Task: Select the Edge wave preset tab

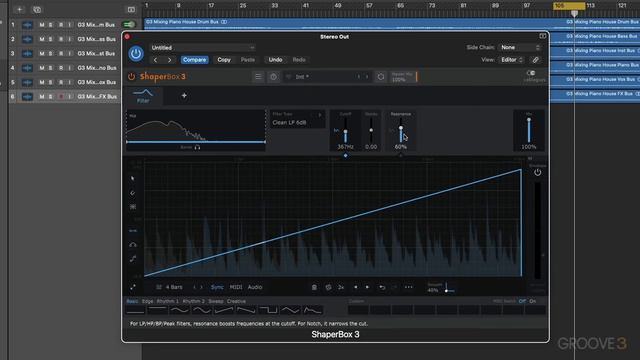Action: [x=147, y=301]
